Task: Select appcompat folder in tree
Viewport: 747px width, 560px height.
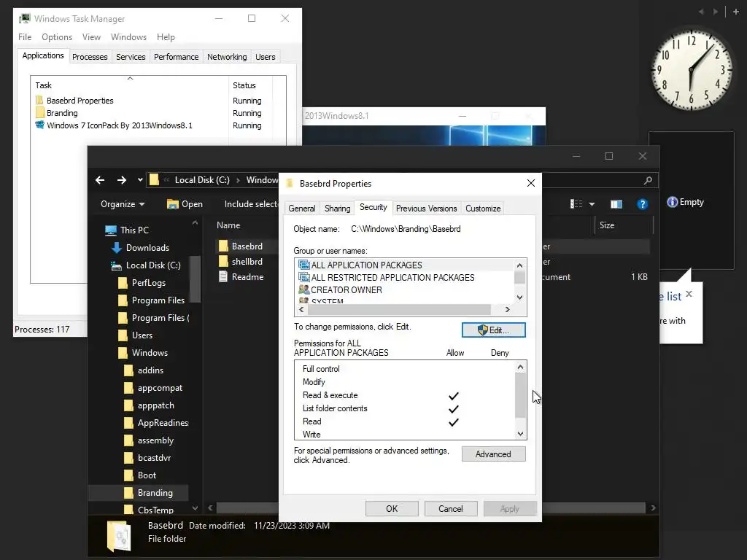Action: 152,388
